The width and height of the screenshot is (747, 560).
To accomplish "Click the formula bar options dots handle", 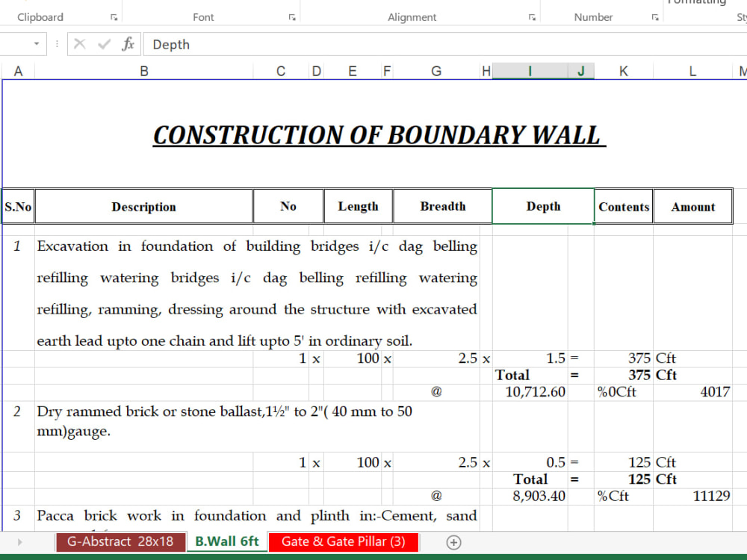I will (x=58, y=44).
